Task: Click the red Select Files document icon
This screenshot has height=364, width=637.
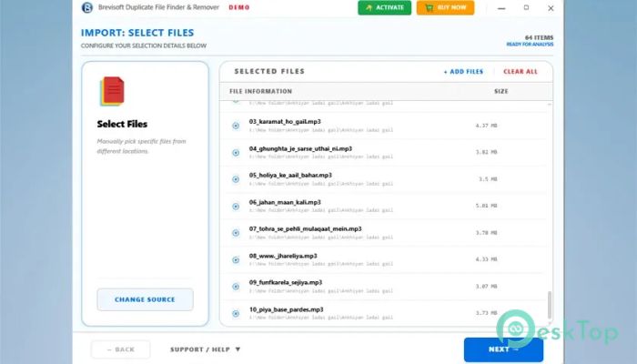Action: click(x=112, y=91)
